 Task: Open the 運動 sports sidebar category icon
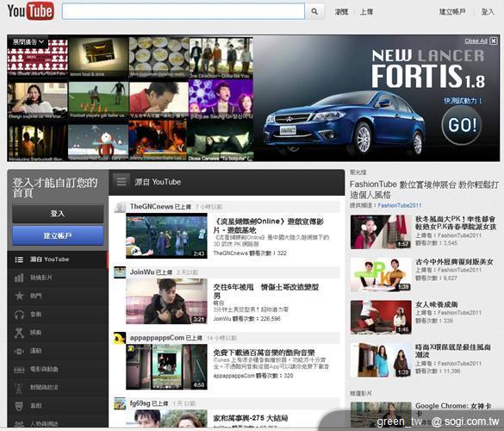tap(19, 351)
